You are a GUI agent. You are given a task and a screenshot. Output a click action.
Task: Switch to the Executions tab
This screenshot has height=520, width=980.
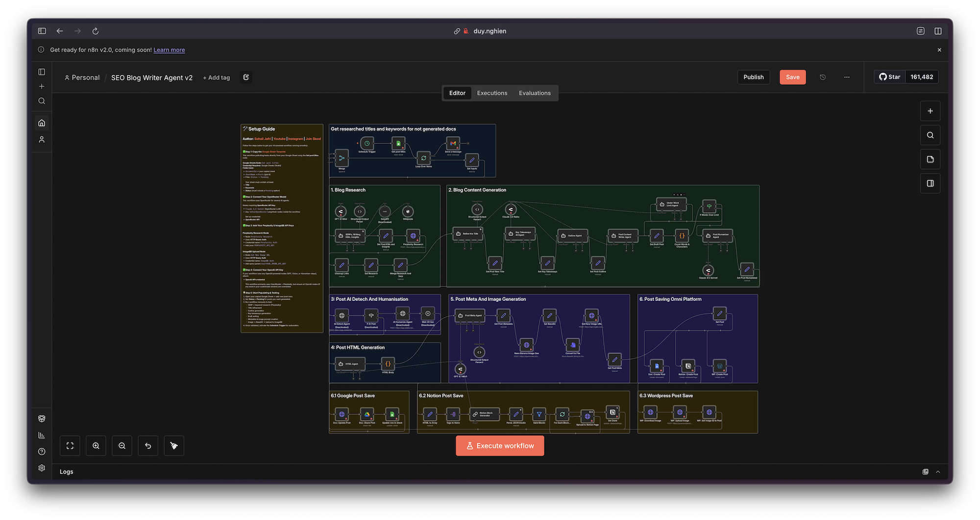pyautogui.click(x=492, y=93)
